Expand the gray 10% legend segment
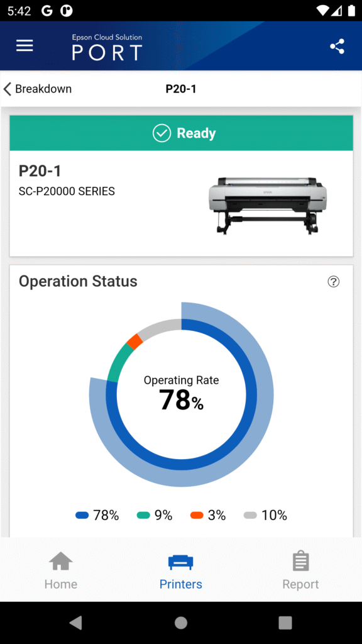Image resolution: width=362 pixels, height=644 pixels. pyautogui.click(x=250, y=514)
